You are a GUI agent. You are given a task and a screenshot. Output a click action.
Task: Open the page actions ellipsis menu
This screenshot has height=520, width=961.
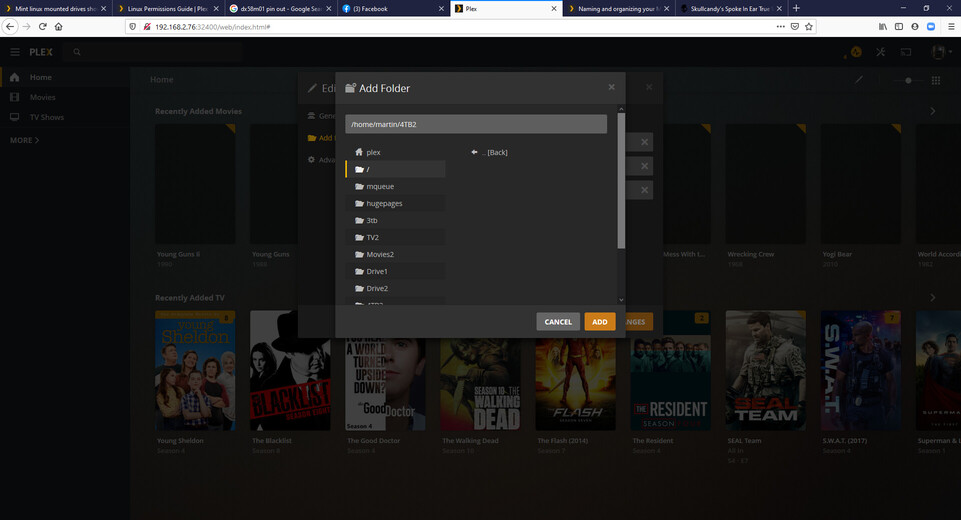click(780, 26)
